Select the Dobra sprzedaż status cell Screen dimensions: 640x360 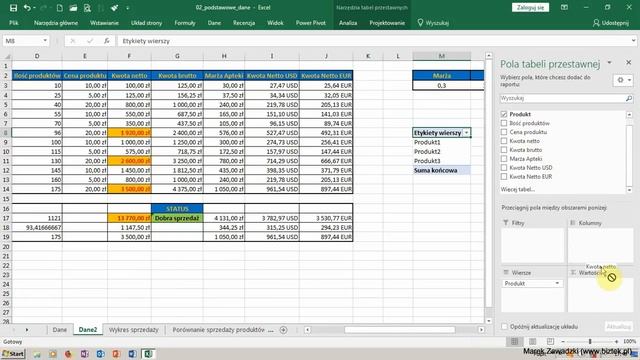tap(177, 218)
